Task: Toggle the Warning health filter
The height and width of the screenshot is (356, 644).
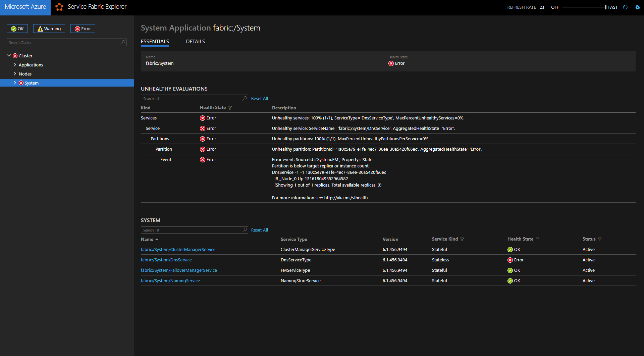Action: 49,29
